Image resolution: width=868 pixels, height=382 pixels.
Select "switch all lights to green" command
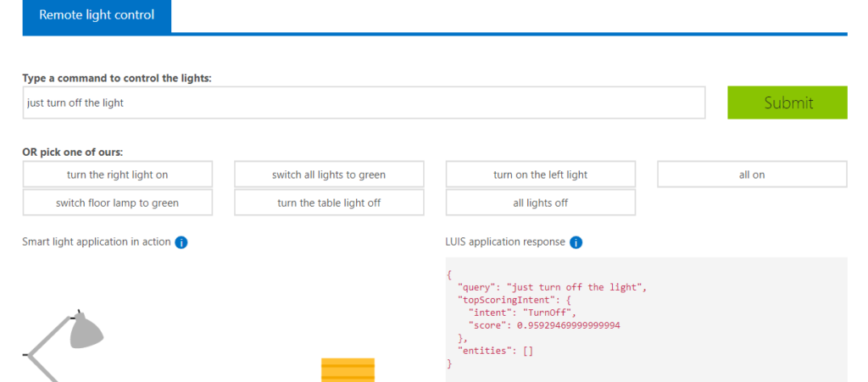point(329,174)
